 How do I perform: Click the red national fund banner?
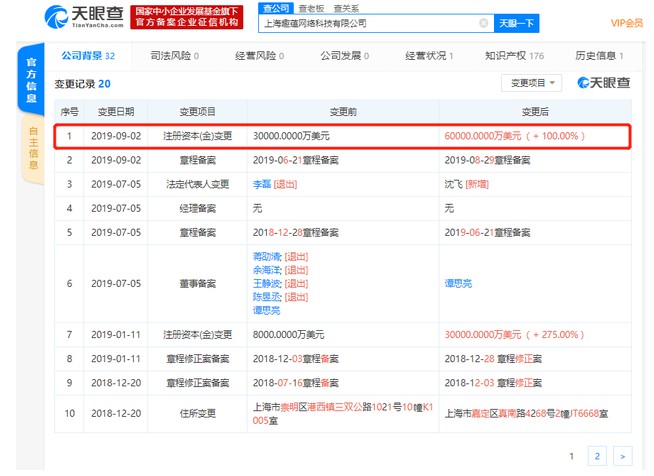(186, 17)
